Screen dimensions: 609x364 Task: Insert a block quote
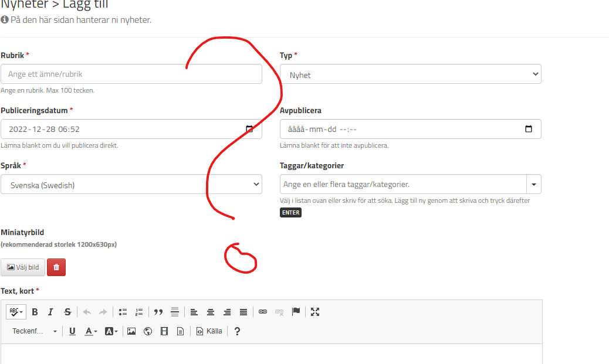point(158,312)
